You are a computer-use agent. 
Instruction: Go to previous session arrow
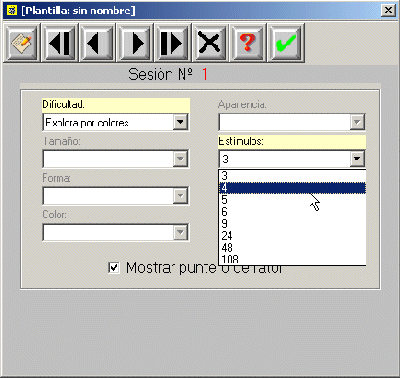pyautogui.click(x=98, y=43)
